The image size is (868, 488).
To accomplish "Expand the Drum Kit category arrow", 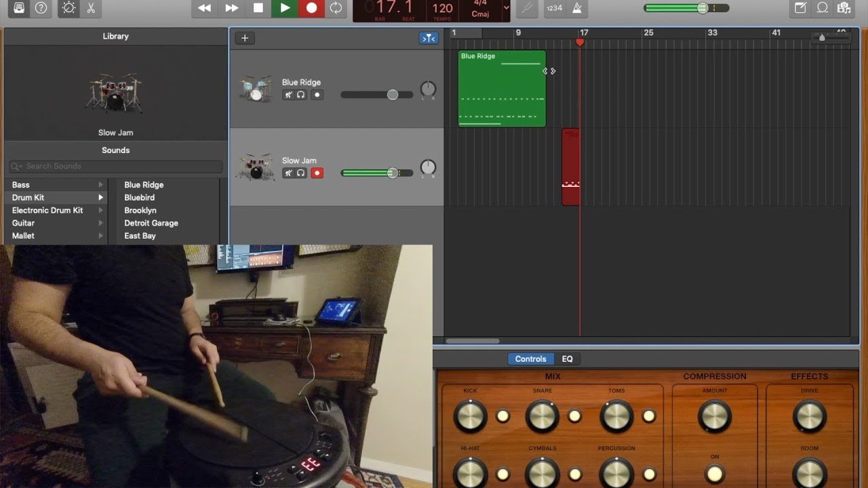I will [x=100, y=197].
